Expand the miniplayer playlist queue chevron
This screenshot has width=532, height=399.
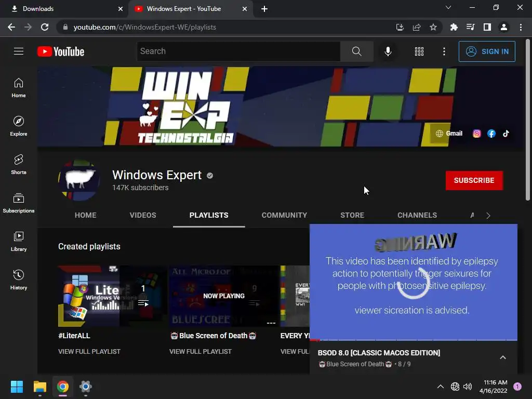[503, 357]
